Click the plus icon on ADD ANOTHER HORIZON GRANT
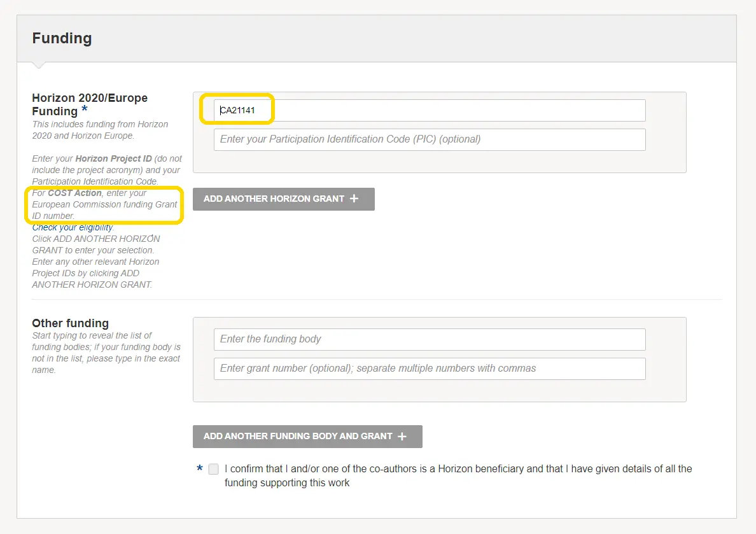Screen dimensions: 756x534 (354, 199)
